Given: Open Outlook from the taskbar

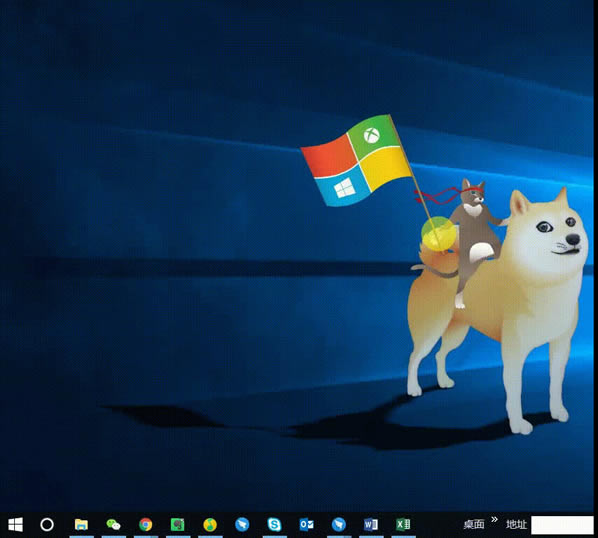Looking at the screenshot, I should point(307,525).
